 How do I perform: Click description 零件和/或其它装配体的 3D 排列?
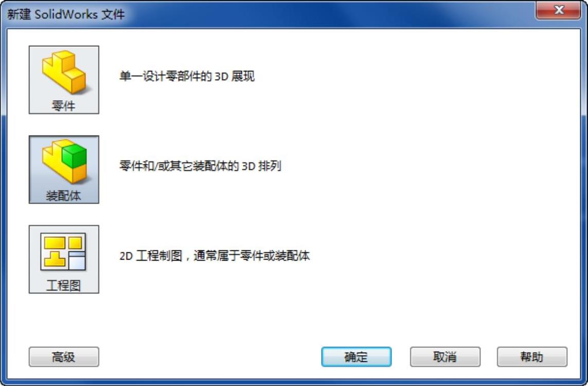[200, 166]
